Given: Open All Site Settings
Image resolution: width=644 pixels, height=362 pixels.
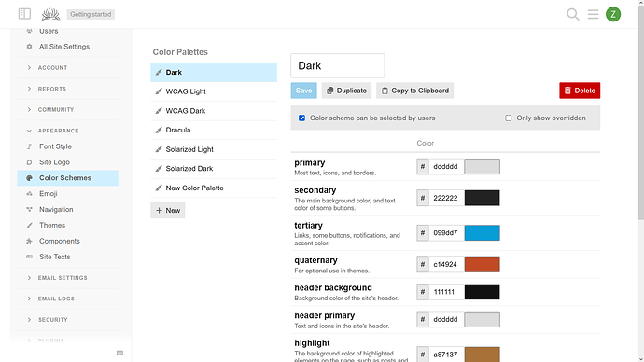Looking at the screenshot, I should 68,47.
